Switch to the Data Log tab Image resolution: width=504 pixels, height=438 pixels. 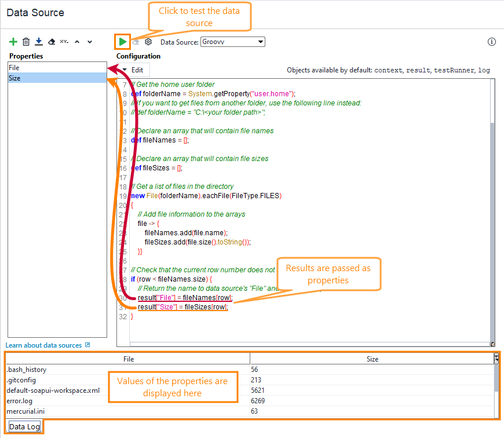(x=24, y=427)
